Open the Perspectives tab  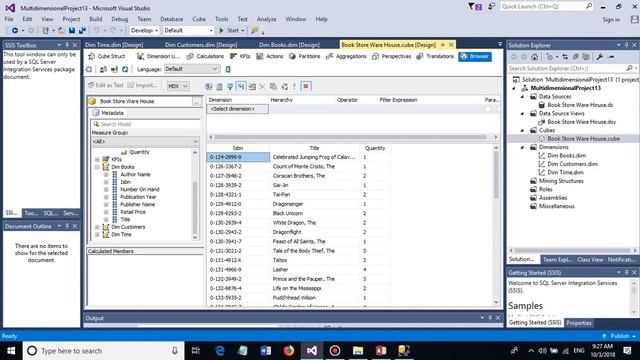(391, 56)
